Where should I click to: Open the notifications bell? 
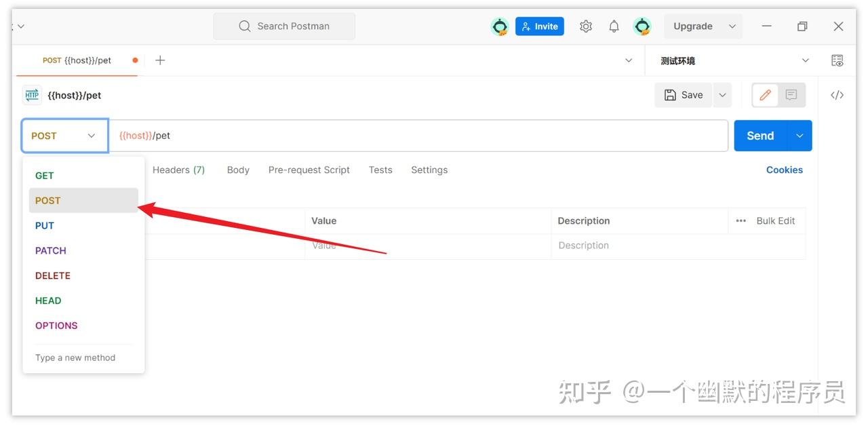coord(614,26)
